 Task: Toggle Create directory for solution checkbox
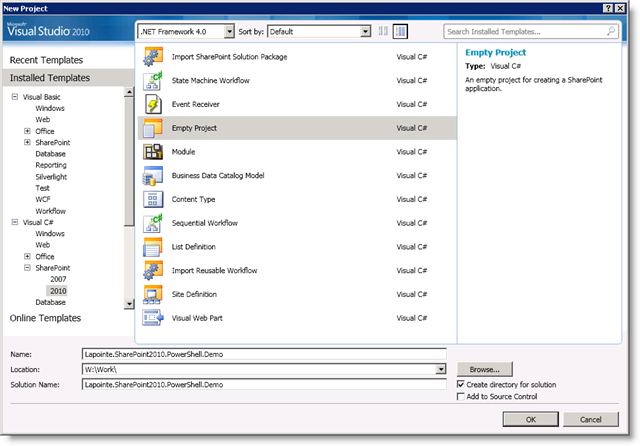tap(461, 384)
